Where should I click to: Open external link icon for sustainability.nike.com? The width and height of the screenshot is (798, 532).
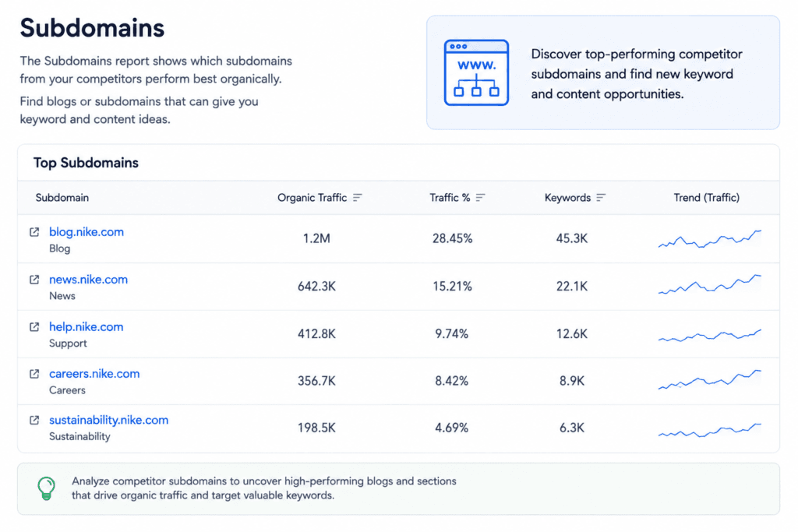pos(34,420)
